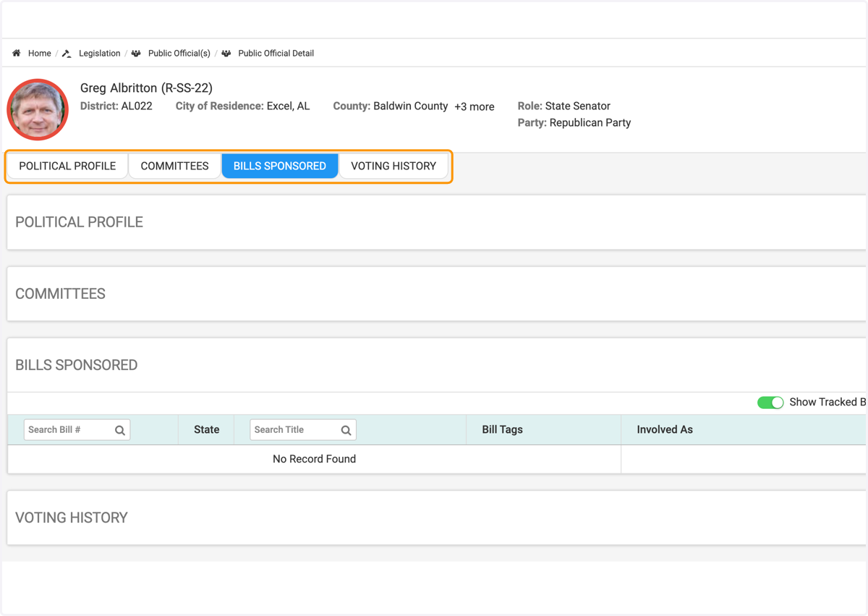Click the Role State Senator text
This screenshot has width=868, height=616.
564,106
